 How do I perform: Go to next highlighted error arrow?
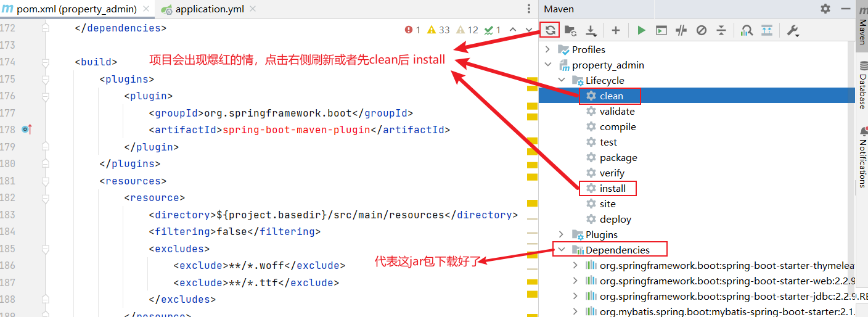click(528, 30)
